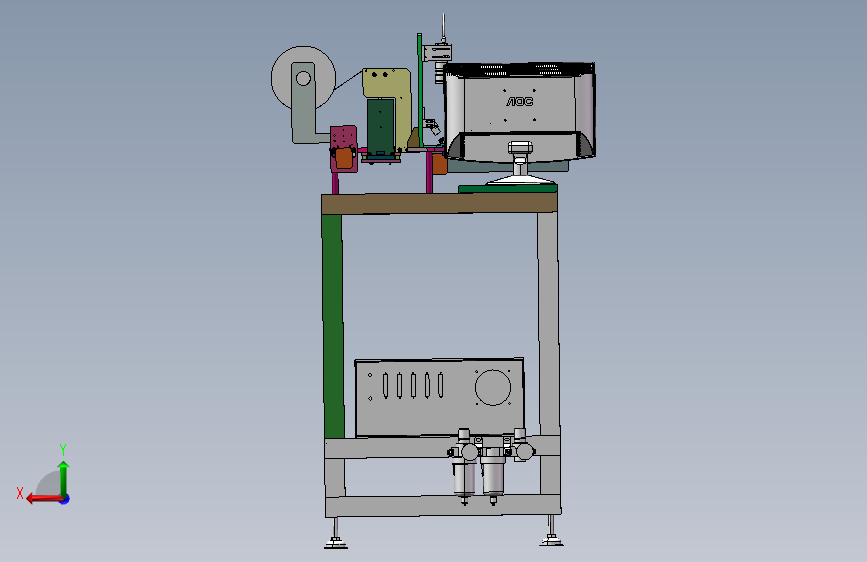Click the circular fan cutout on control box
This screenshot has width=867, height=562.
pos(493,387)
